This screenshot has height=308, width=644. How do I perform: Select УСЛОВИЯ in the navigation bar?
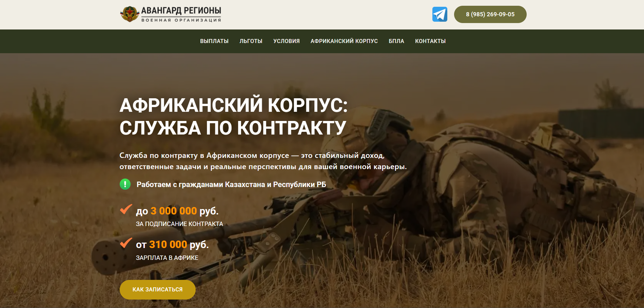tap(287, 41)
